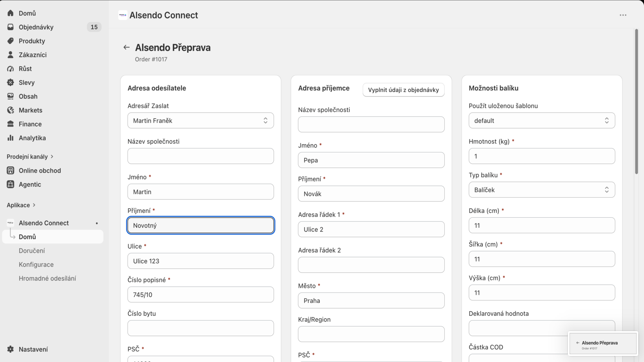Click the sender Název společnosti field
The width and height of the screenshot is (644, 362).
coord(200,156)
